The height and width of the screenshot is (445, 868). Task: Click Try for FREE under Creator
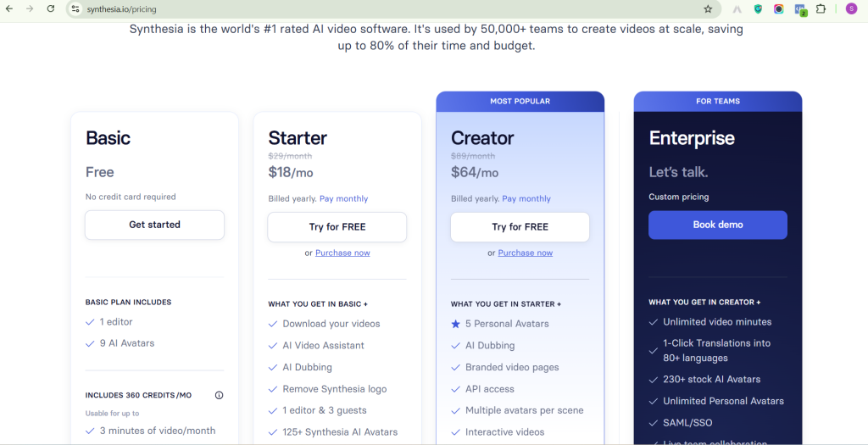tap(520, 226)
